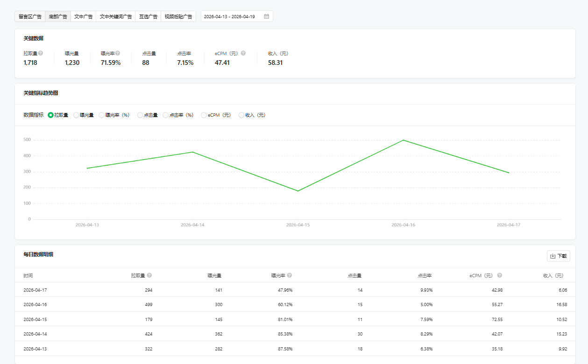Screen dimensions: 588x364
Task: Open the calendar icon in date field
Action: 266,16
